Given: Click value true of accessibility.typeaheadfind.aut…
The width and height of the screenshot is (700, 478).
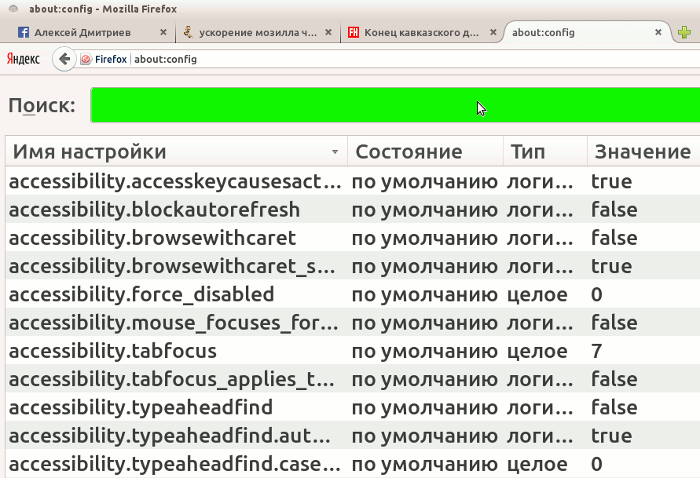Looking at the screenshot, I should click(612, 436).
